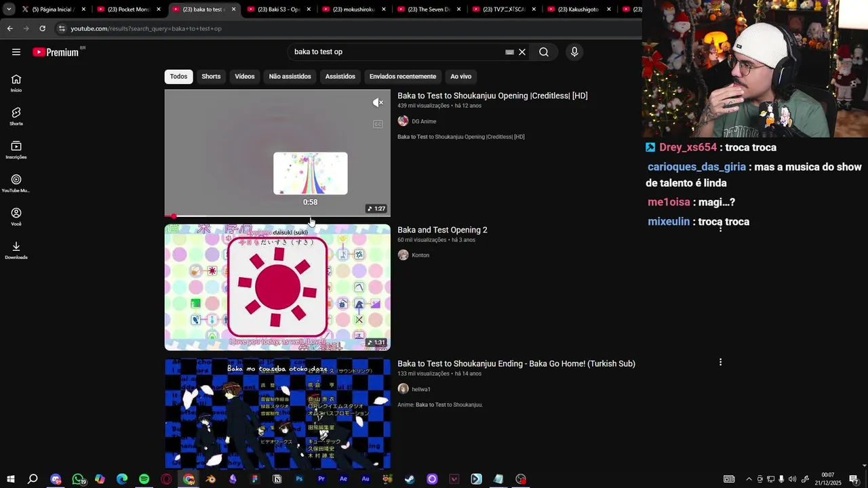
Task: Click the address bar URL
Action: [x=146, y=28]
